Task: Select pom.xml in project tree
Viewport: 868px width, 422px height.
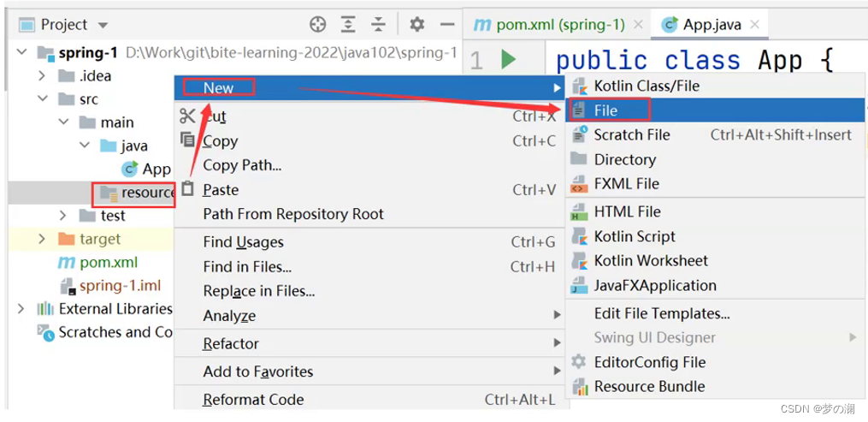Action: pyautogui.click(x=98, y=263)
